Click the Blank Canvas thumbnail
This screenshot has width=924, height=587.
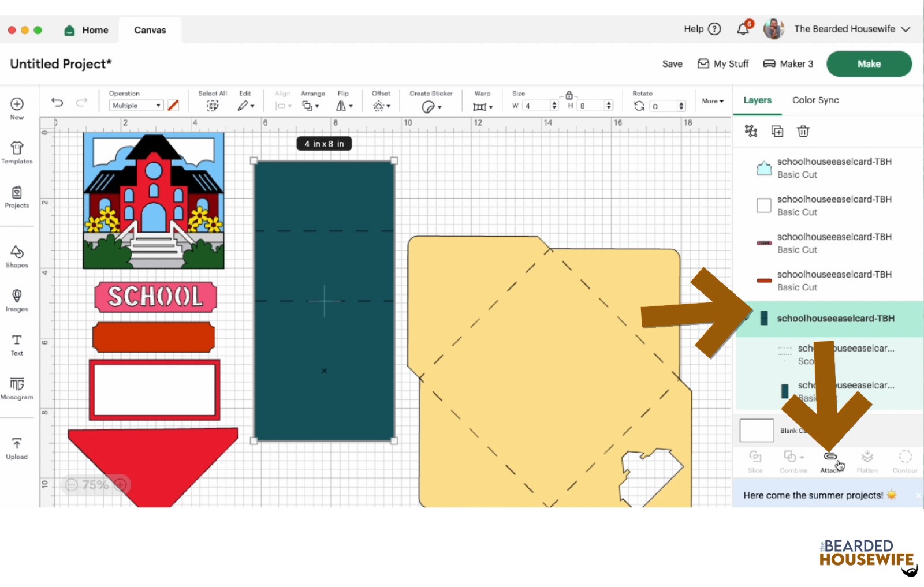tap(757, 431)
